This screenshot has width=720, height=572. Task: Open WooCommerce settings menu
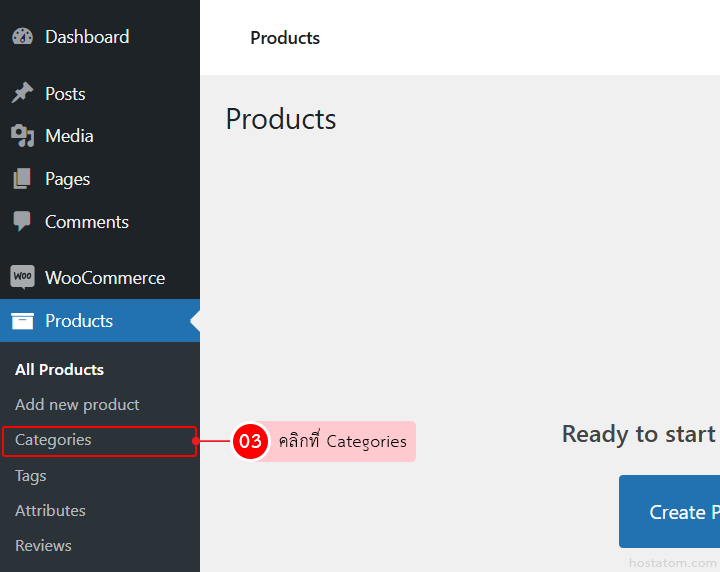105,278
